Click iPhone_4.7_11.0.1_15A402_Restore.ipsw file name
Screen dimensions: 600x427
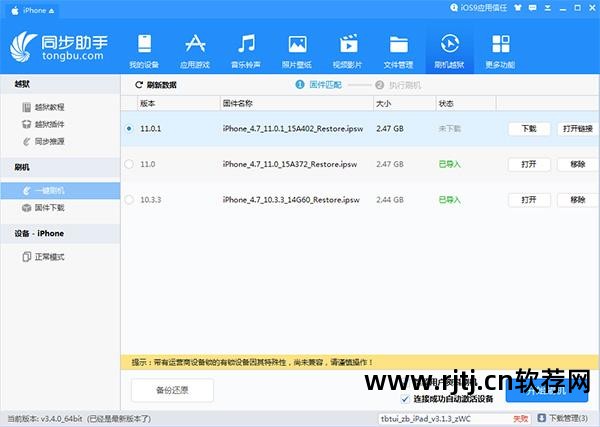[293, 129]
